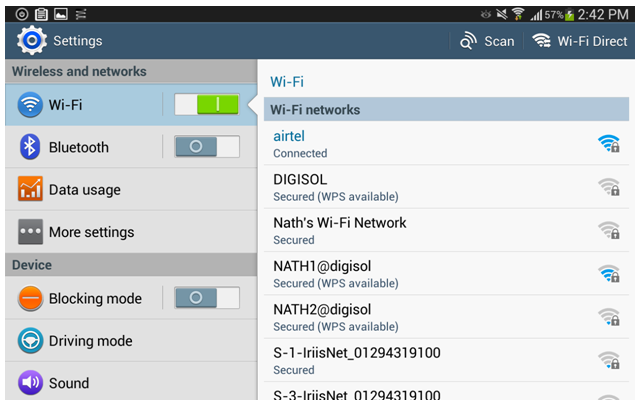Click the Settings gear icon
The image size is (638, 408).
pyautogui.click(x=32, y=40)
